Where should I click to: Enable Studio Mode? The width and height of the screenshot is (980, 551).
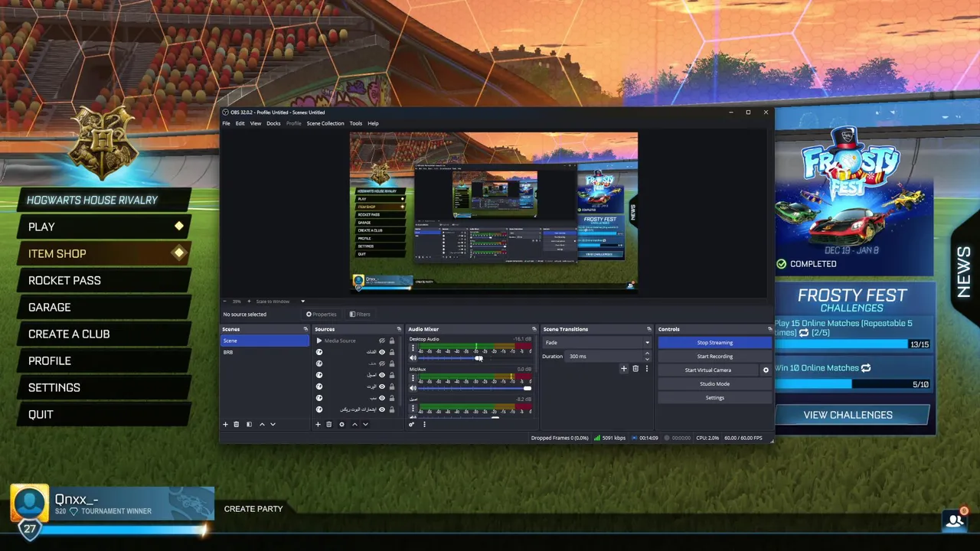pos(714,384)
